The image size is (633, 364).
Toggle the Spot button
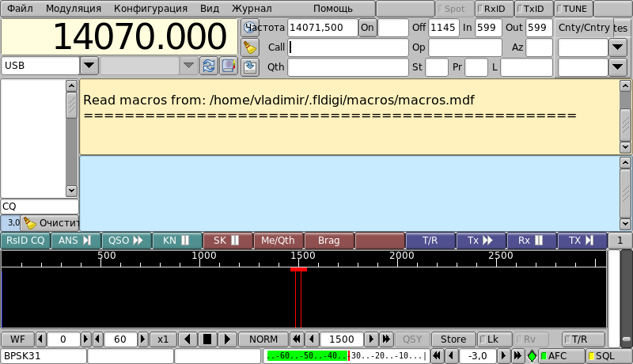click(x=453, y=9)
